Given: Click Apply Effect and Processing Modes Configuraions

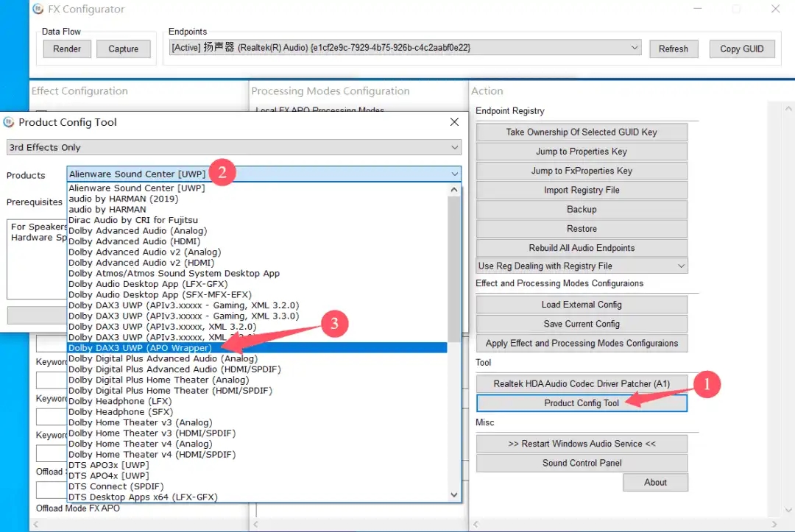Looking at the screenshot, I should click(x=582, y=343).
